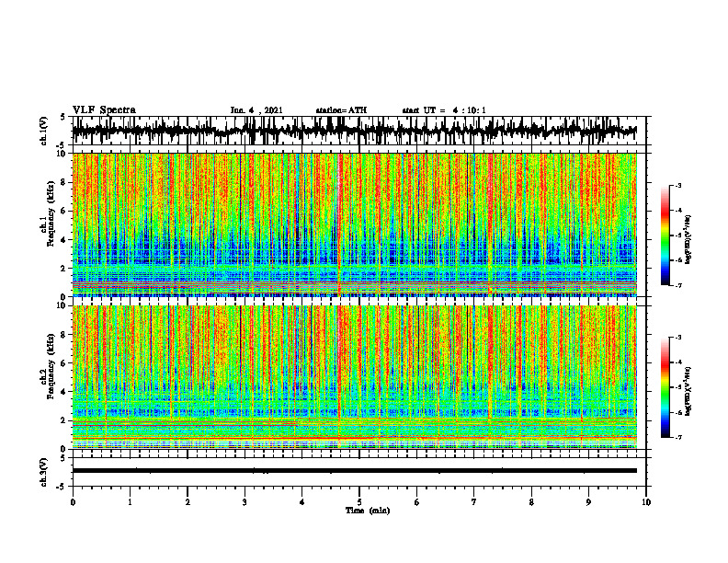The width and height of the screenshot is (728, 563).
Task: Click time axis tick label "6"
Action: [x=417, y=502]
